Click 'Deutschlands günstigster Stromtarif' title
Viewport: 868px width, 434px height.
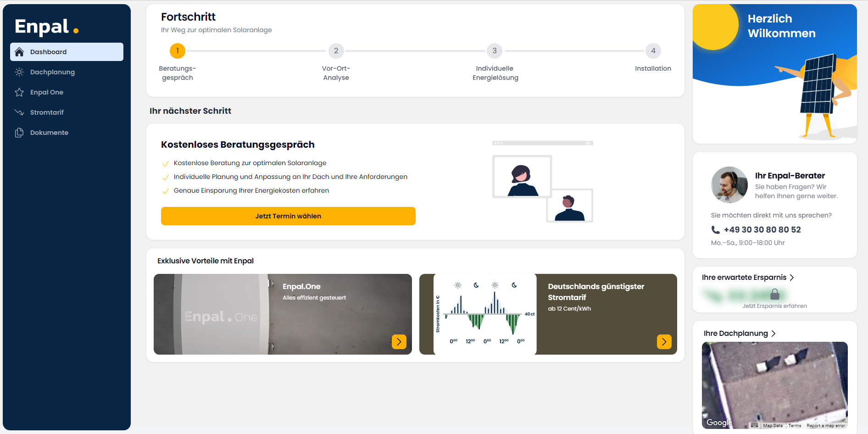click(x=596, y=292)
